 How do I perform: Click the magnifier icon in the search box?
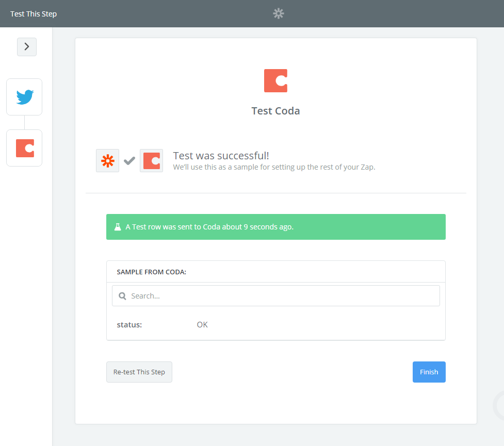click(x=123, y=296)
